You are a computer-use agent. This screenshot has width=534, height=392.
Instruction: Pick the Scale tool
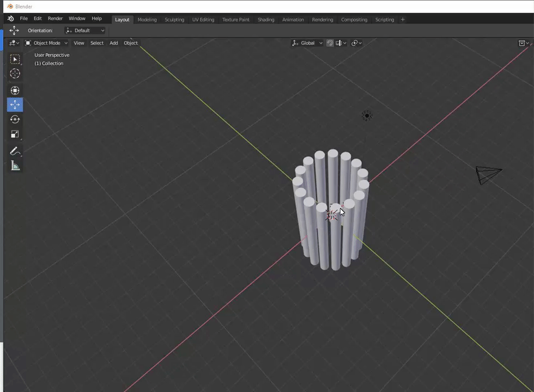(x=15, y=134)
